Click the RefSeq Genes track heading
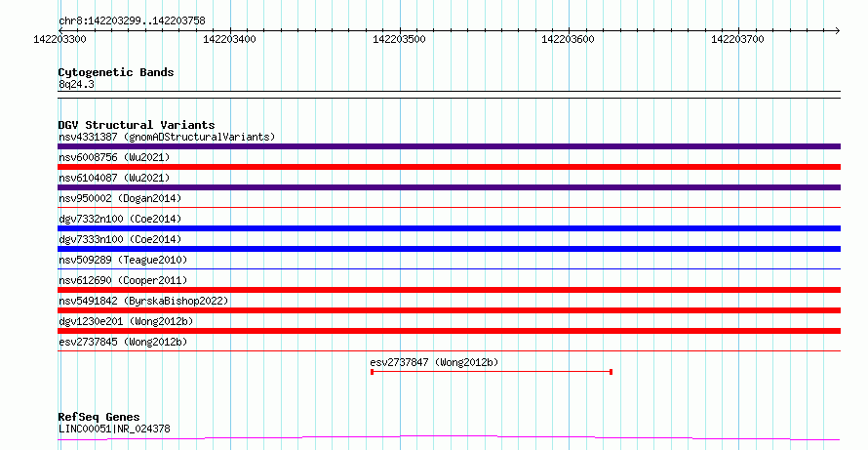868x450 pixels. point(99,417)
